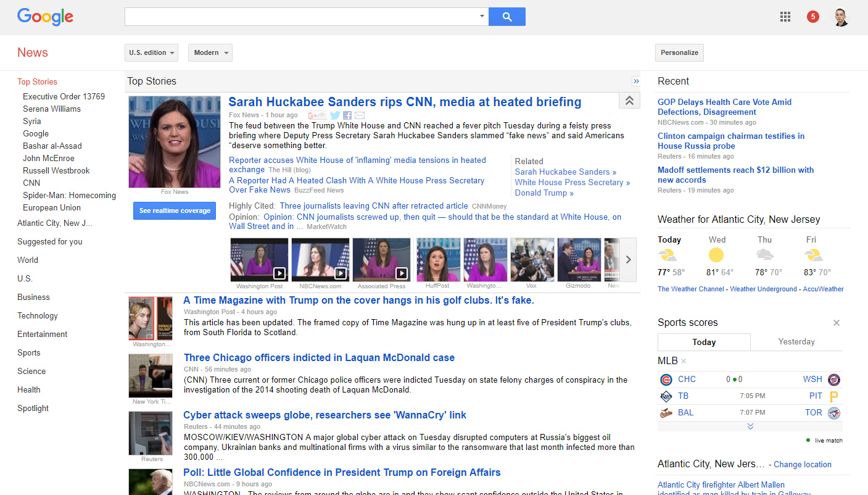Select World in the left navigation
The image size is (868, 495).
[28, 260]
